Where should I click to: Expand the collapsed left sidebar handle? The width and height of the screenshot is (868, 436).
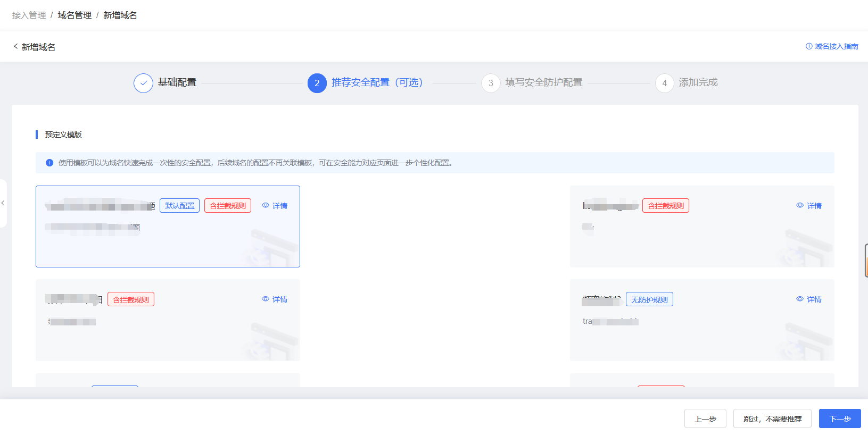tap(3, 203)
